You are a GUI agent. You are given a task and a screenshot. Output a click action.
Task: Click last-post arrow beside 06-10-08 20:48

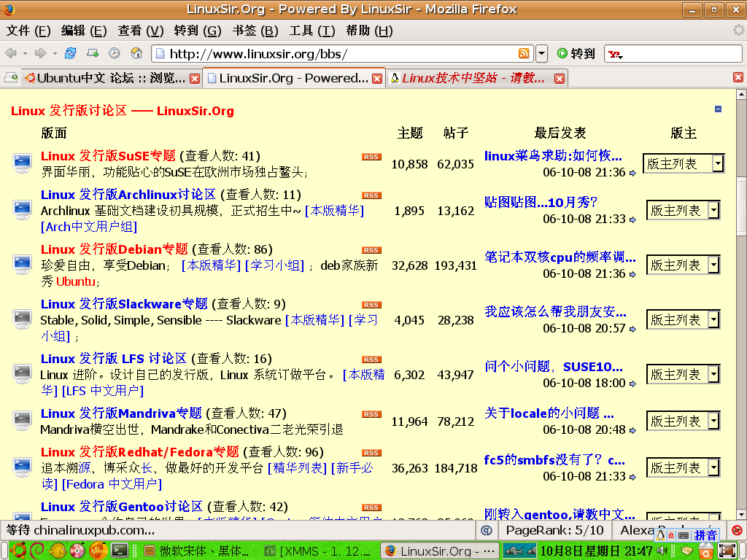coord(632,430)
